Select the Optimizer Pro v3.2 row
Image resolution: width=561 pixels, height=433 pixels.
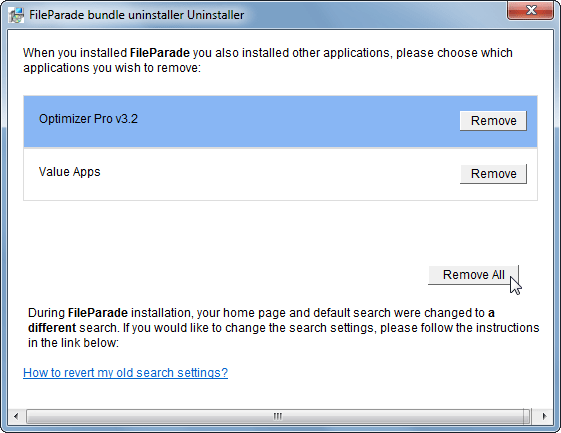[x=280, y=122]
